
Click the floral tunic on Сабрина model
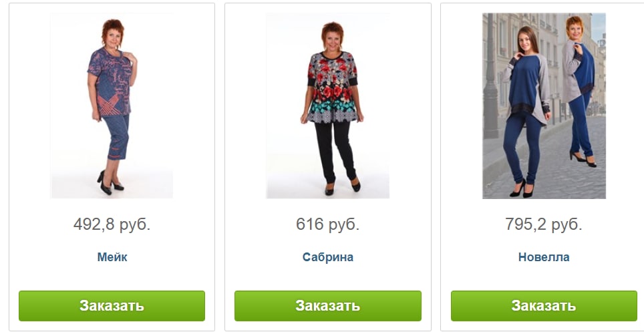[x=333, y=88]
